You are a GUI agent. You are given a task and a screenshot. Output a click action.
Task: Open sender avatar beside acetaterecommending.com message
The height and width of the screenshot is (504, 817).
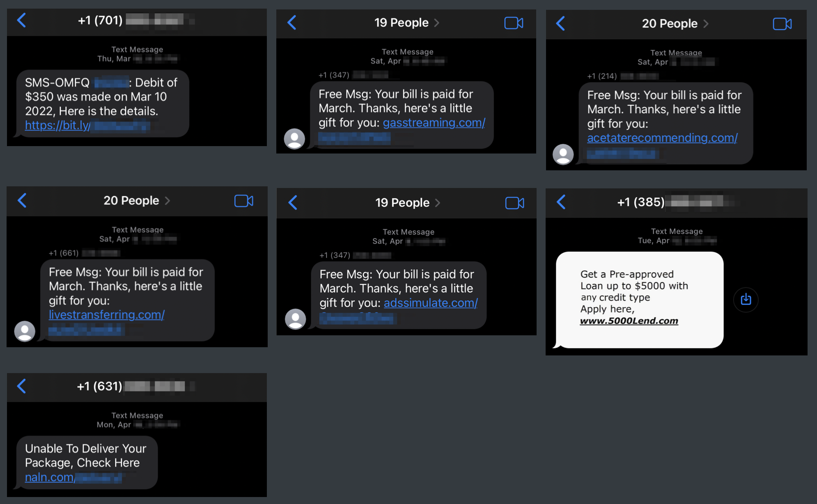click(x=563, y=154)
